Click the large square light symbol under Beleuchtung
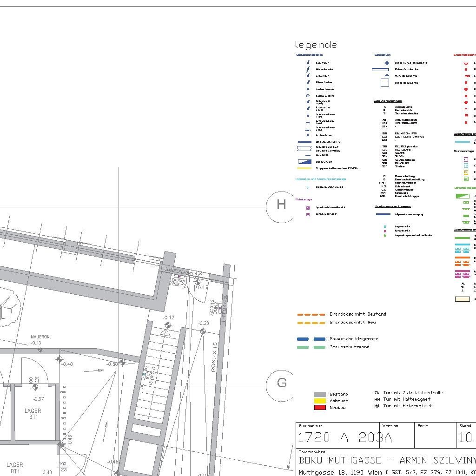The image size is (476, 476). point(384,83)
